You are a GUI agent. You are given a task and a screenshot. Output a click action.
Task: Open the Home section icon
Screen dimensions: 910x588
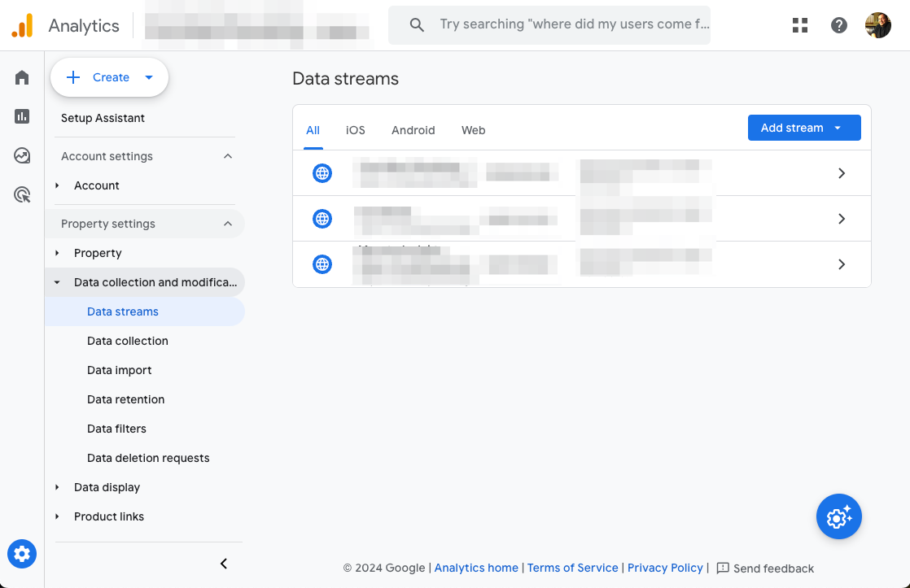(x=22, y=77)
